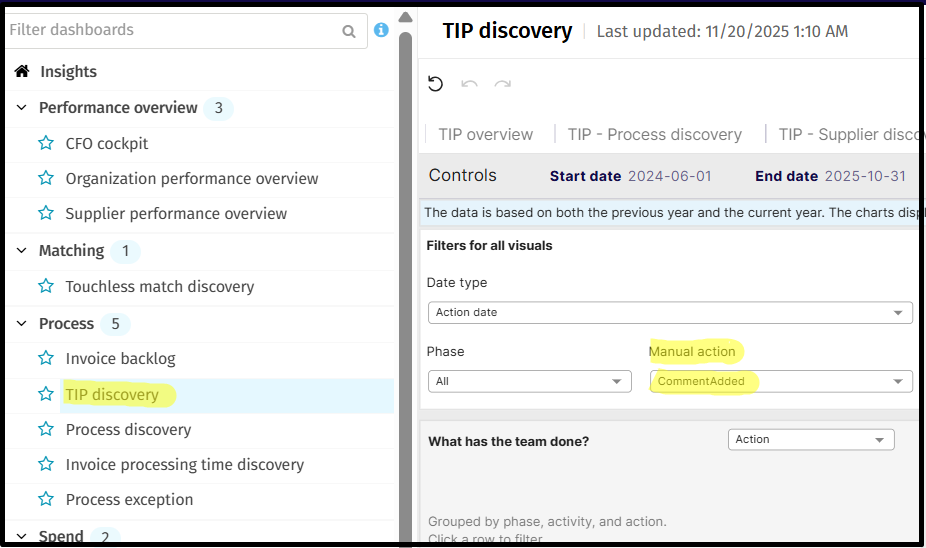Click the Filter dashboards search field
926x548 pixels.
click(x=170, y=31)
